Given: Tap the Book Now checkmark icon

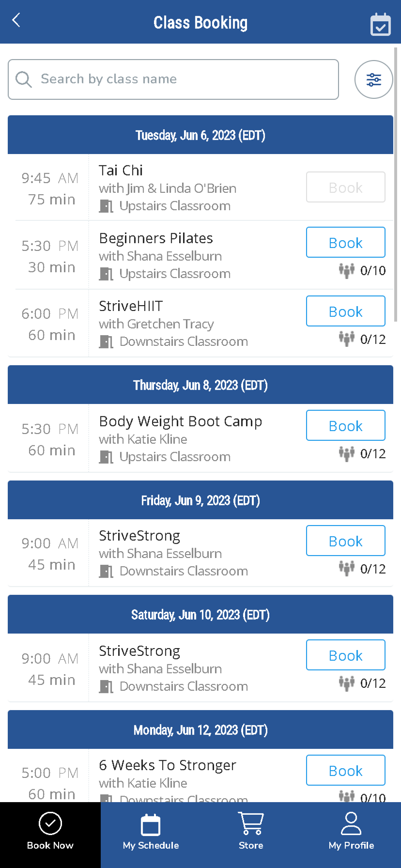Looking at the screenshot, I should [x=50, y=823].
